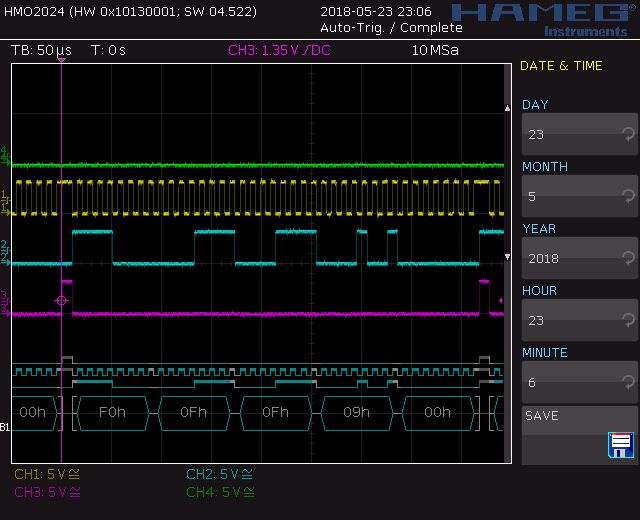This screenshot has height=520, width=640.
Task: Click the decoded F0h bus value
Action: tap(110, 412)
